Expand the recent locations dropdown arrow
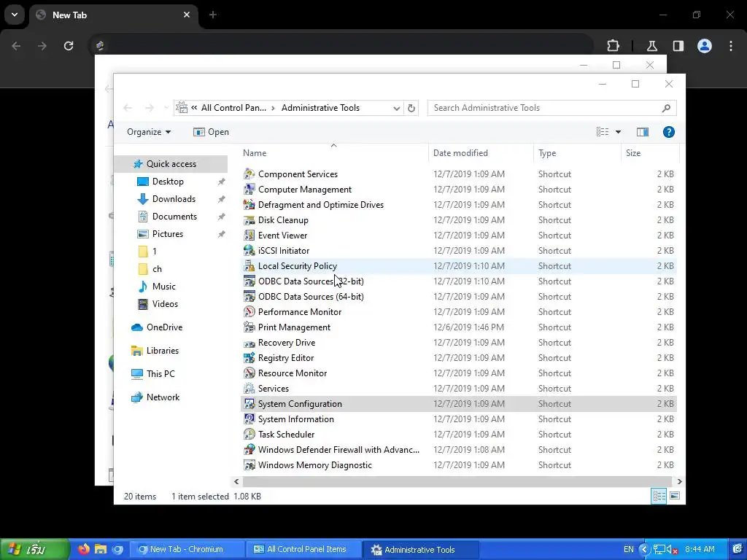 tap(166, 108)
